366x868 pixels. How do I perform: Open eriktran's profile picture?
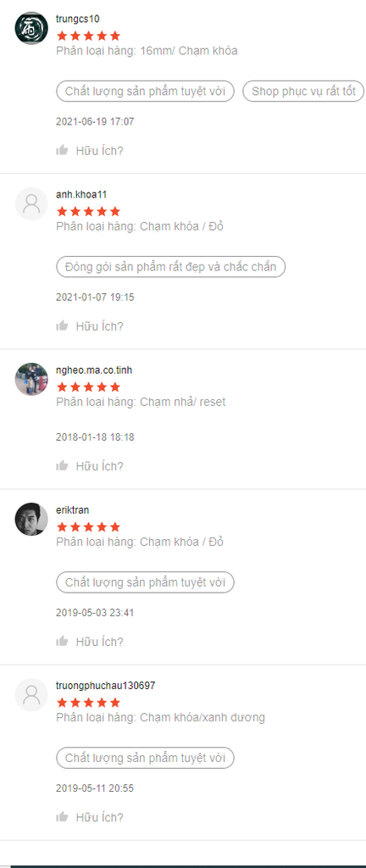(31, 520)
